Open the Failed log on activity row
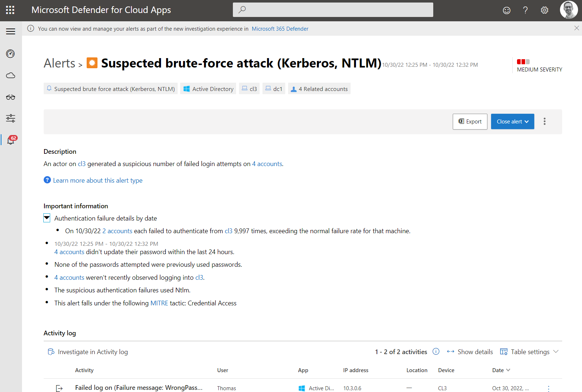 (x=139, y=388)
